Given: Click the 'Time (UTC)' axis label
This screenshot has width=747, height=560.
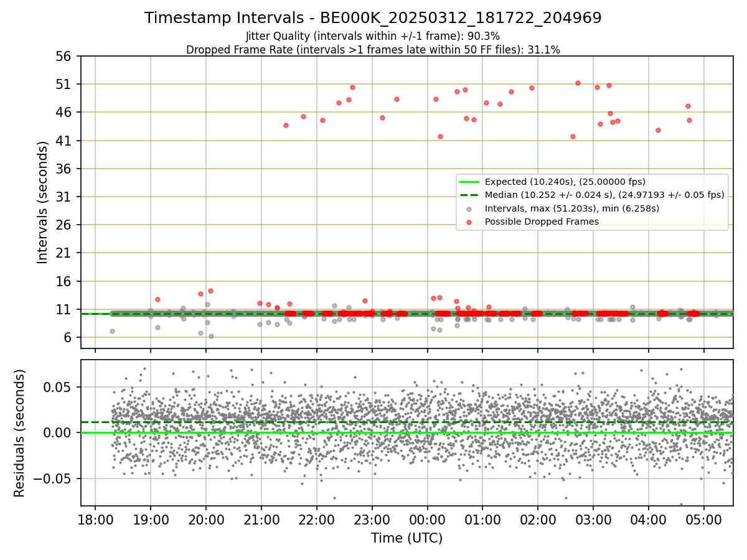Looking at the screenshot, I should pyautogui.click(x=406, y=538).
